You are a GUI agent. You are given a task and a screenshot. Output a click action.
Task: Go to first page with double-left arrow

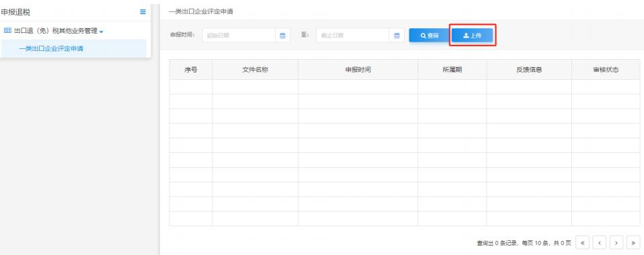[x=583, y=243]
